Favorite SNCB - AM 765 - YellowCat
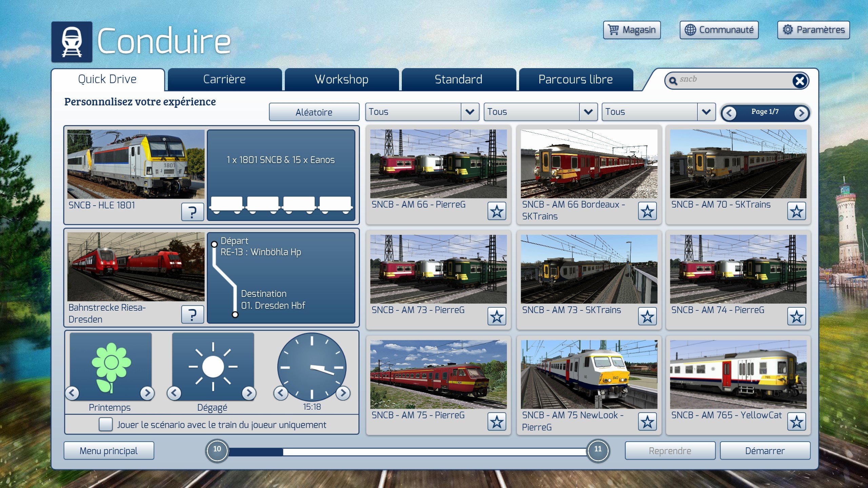This screenshot has width=868, height=488. click(x=796, y=422)
